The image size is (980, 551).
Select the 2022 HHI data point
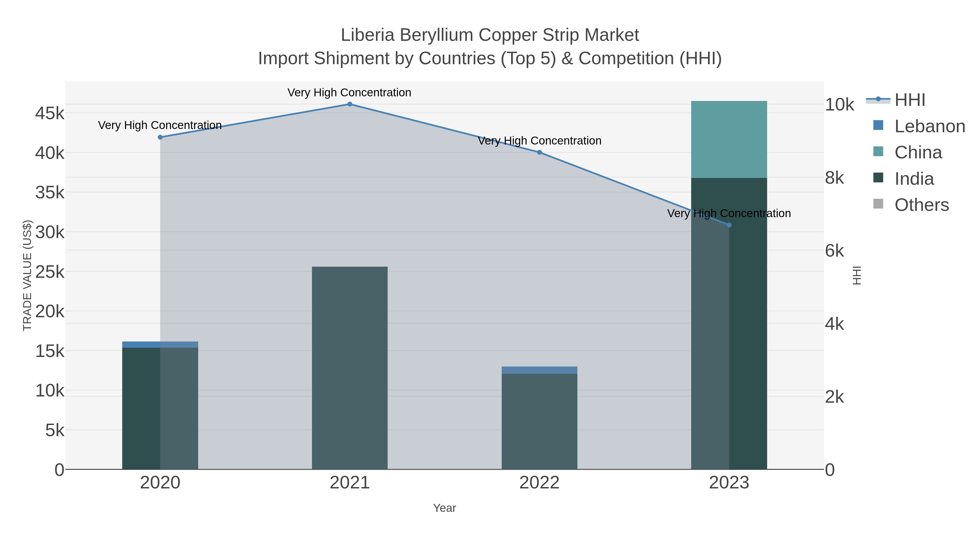[x=540, y=152]
